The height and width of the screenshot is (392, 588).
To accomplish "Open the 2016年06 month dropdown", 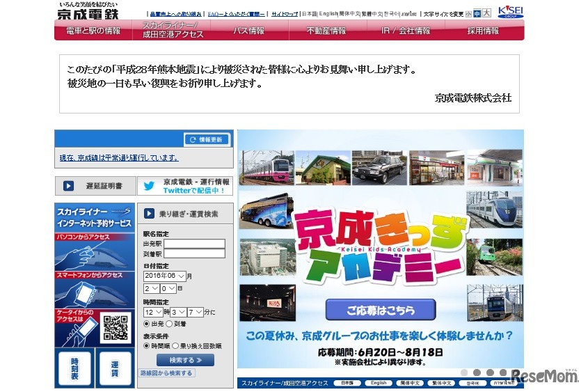I will click(165, 276).
